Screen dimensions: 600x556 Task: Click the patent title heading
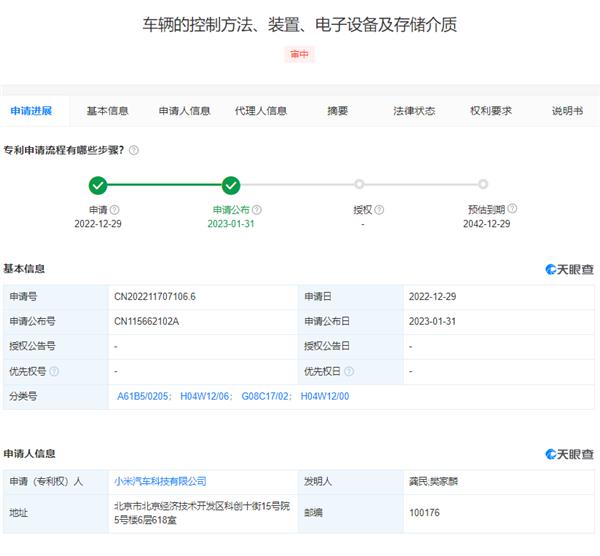[x=300, y=25]
